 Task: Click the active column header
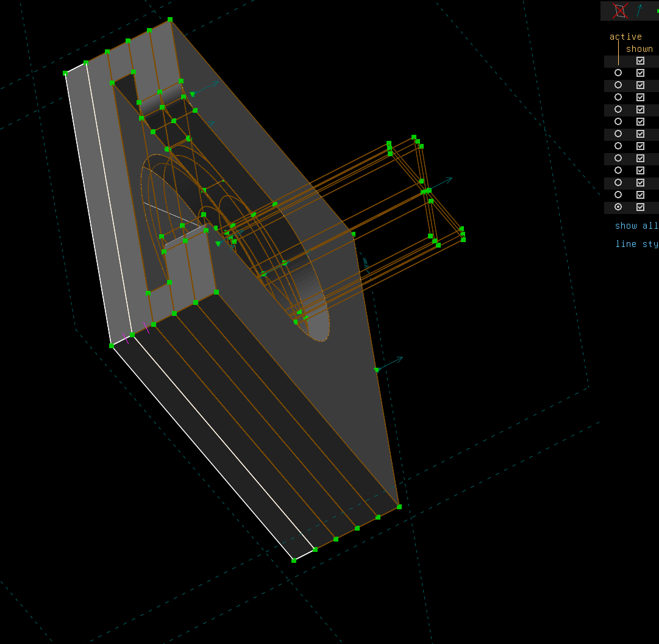[x=625, y=37]
